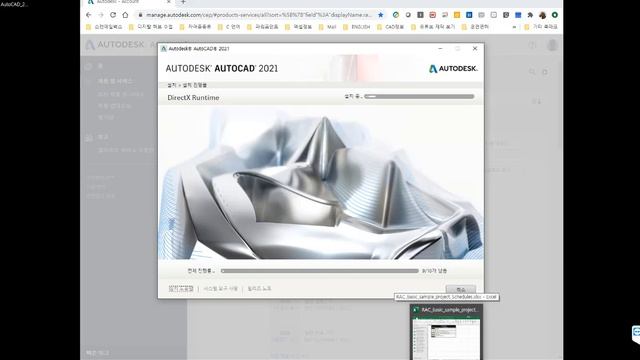Open the Mail bookmark folder

click(327, 27)
